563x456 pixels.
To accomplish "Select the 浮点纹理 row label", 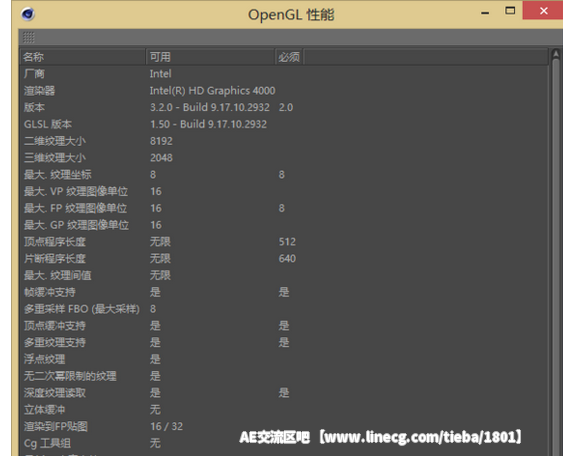I will [x=44, y=359].
